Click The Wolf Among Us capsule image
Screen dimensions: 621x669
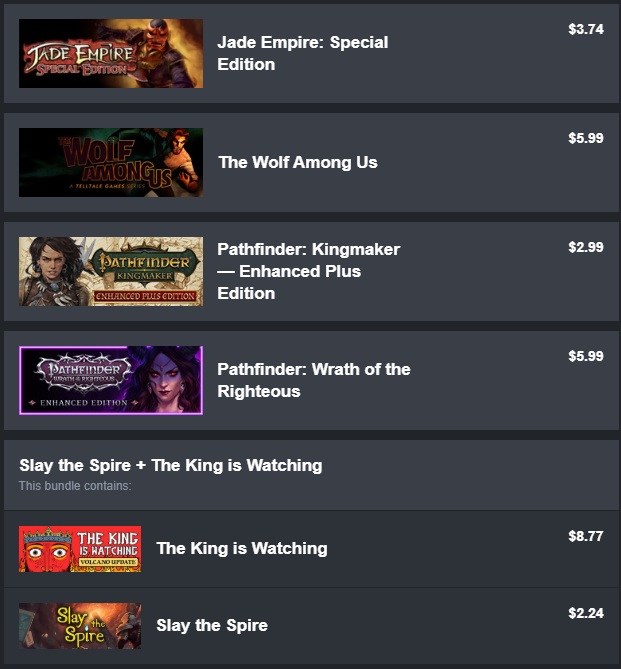(x=111, y=163)
